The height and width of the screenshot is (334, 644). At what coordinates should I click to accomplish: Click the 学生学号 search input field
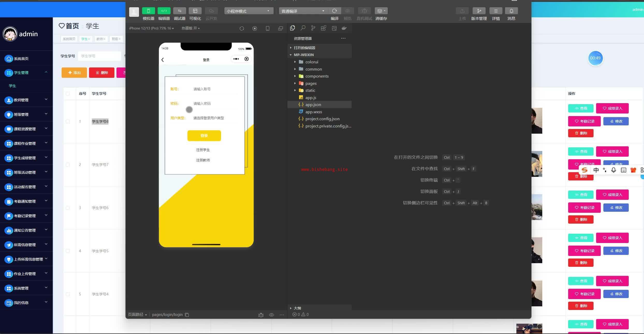click(99, 56)
